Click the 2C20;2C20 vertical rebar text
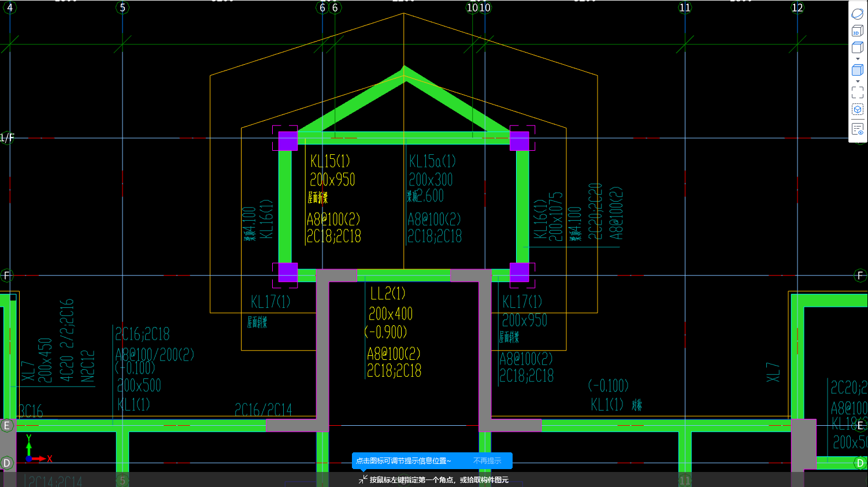This screenshot has height=487, width=868. pyautogui.click(x=595, y=211)
